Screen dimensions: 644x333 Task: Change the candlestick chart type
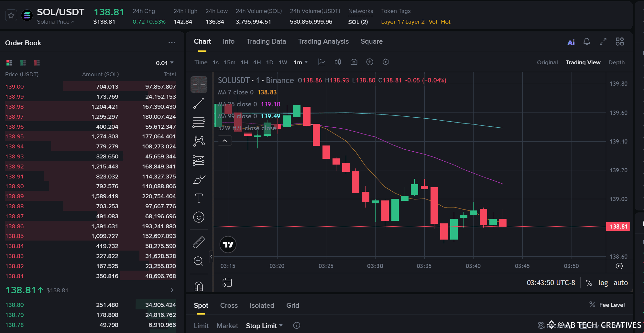(338, 62)
